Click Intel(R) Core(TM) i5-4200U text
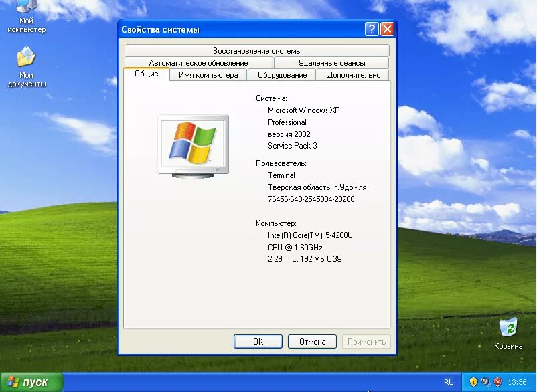Screen dimensions: 537x392 pyautogui.click(x=310, y=235)
